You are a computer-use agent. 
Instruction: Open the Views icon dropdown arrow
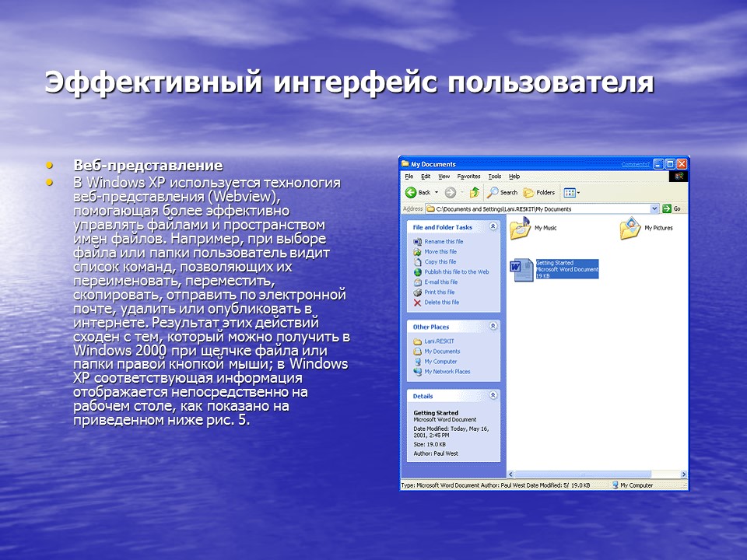point(578,192)
